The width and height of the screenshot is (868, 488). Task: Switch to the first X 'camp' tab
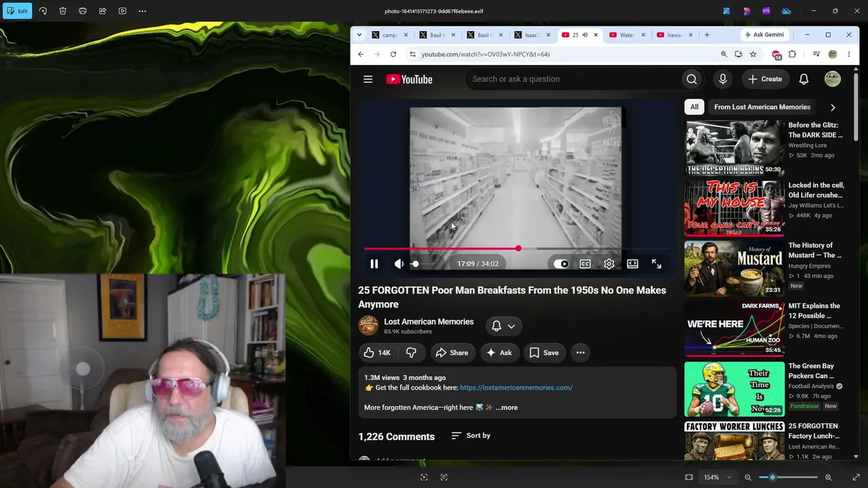click(x=389, y=35)
